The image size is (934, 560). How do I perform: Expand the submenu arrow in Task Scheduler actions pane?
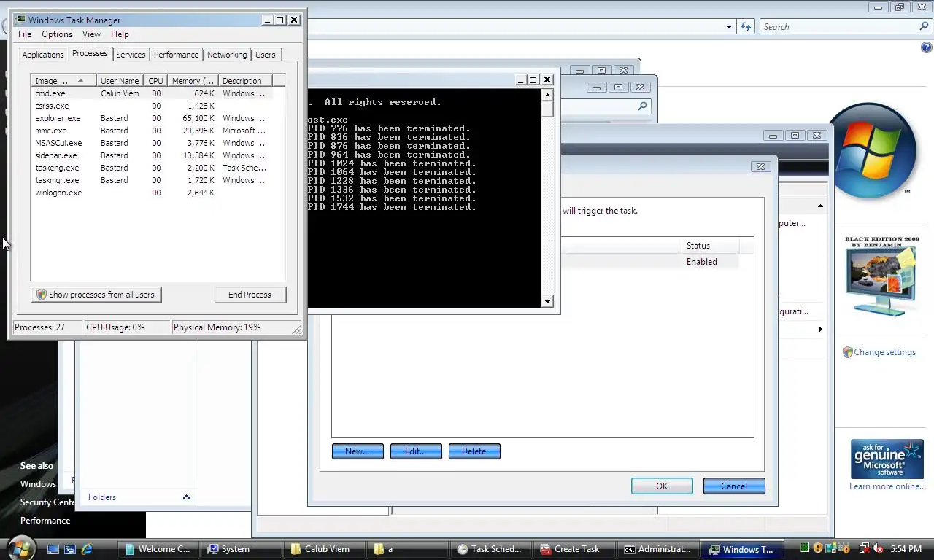pyautogui.click(x=820, y=330)
